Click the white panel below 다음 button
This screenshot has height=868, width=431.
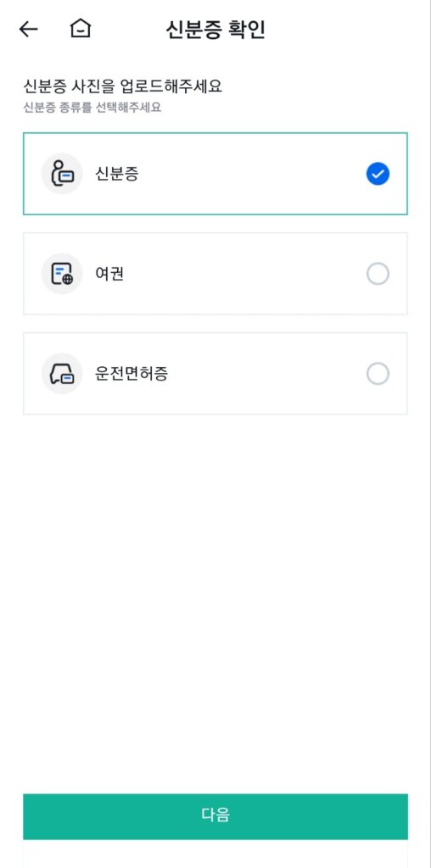click(215, 854)
